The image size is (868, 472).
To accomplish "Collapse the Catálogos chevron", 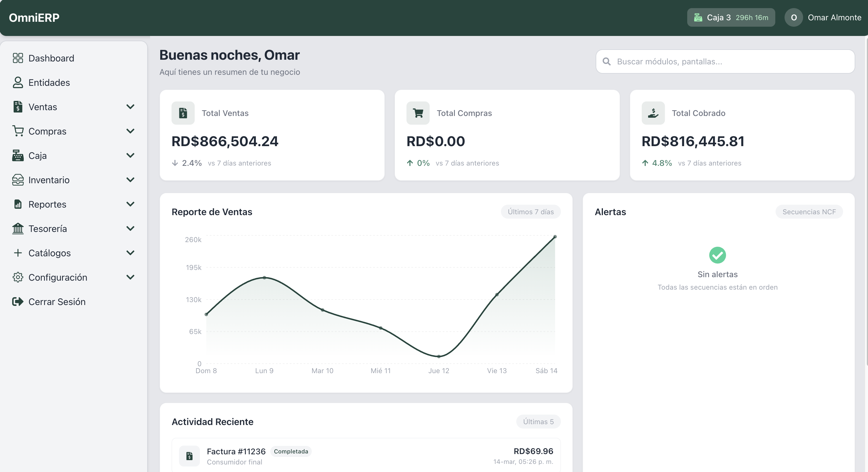I will tap(131, 253).
